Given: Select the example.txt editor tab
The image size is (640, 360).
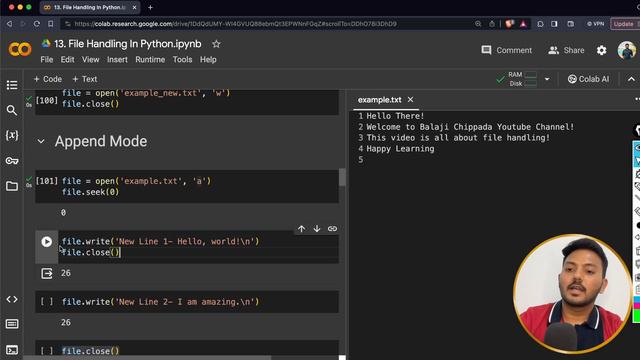Looking at the screenshot, I should 380,100.
